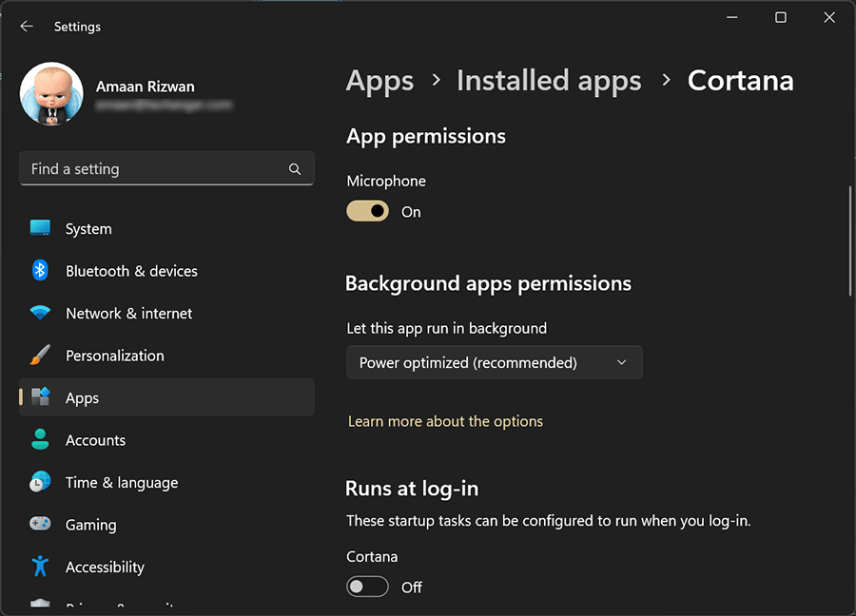Image resolution: width=856 pixels, height=616 pixels.
Task: Click the Apps sidebar icon
Action: (x=40, y=396)
